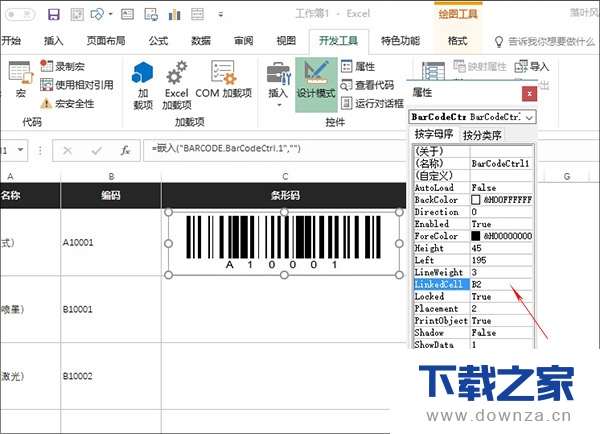Viewport: 600px width, 434px height.
Task: Open the 插入 ribbon tab
Action: point(54,41)
